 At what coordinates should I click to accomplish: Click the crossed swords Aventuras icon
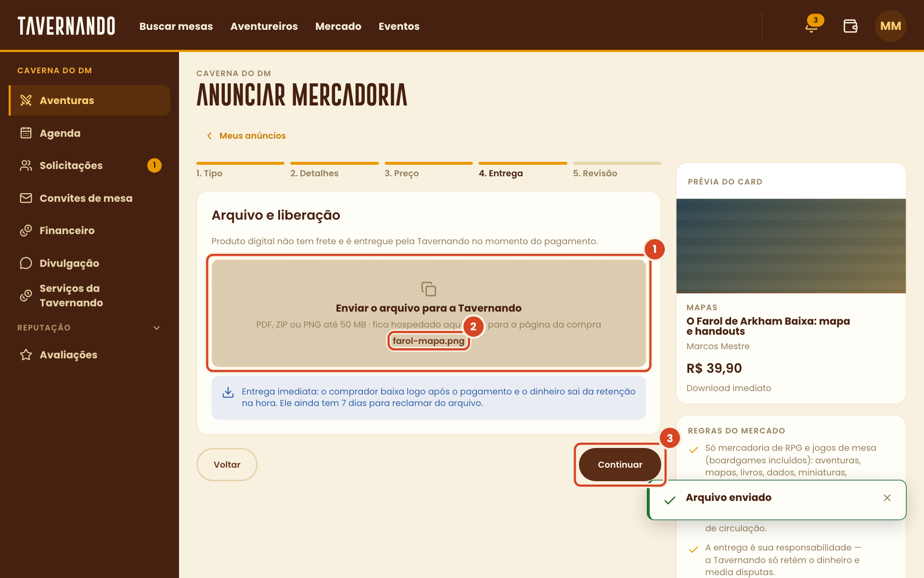[x=26, y=100]
